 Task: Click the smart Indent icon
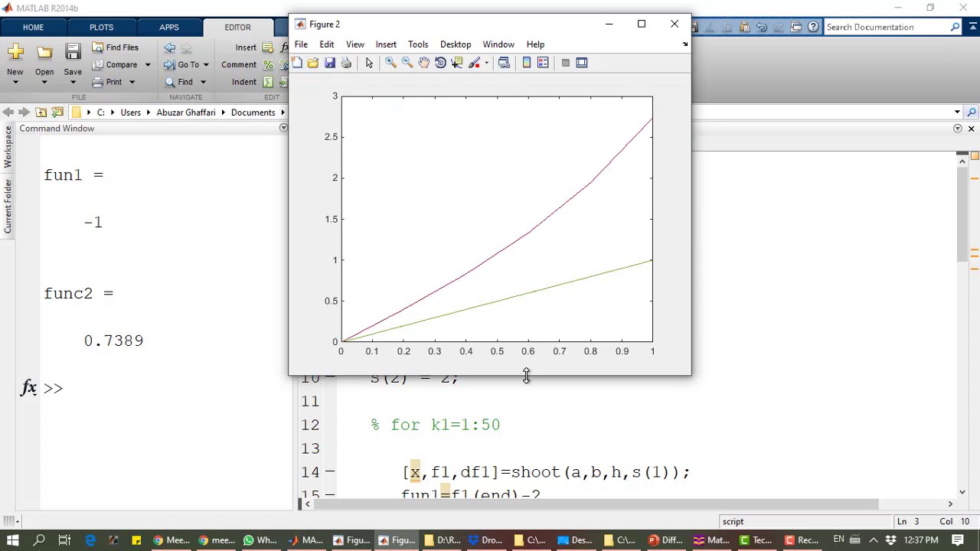tap(268, 82)
